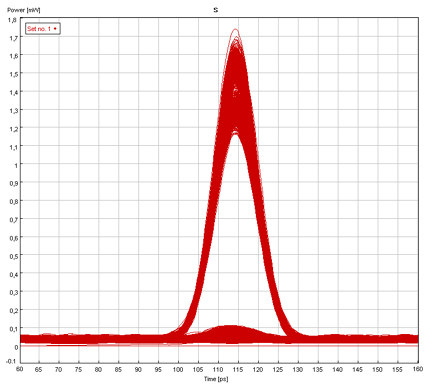This screenshot has height=385, width=432.
Task: Click the x-axis value 160
Action: point(418,369)
